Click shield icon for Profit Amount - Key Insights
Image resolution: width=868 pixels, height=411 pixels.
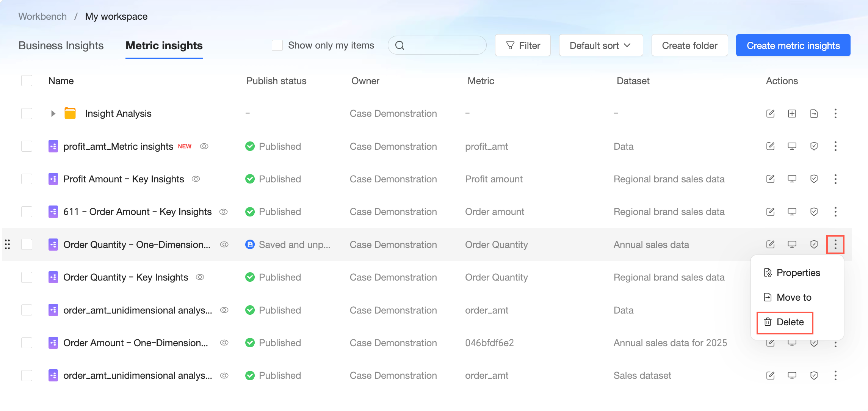[814, 179]
